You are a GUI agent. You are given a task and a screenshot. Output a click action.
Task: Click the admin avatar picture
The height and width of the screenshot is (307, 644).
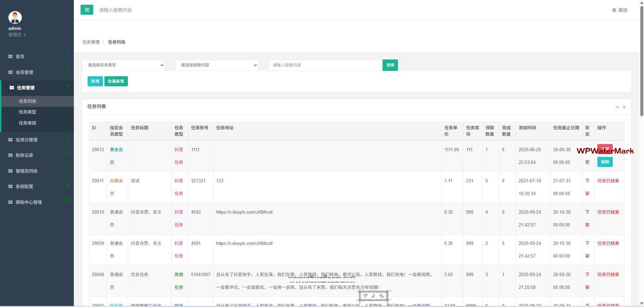coord(15,17)
